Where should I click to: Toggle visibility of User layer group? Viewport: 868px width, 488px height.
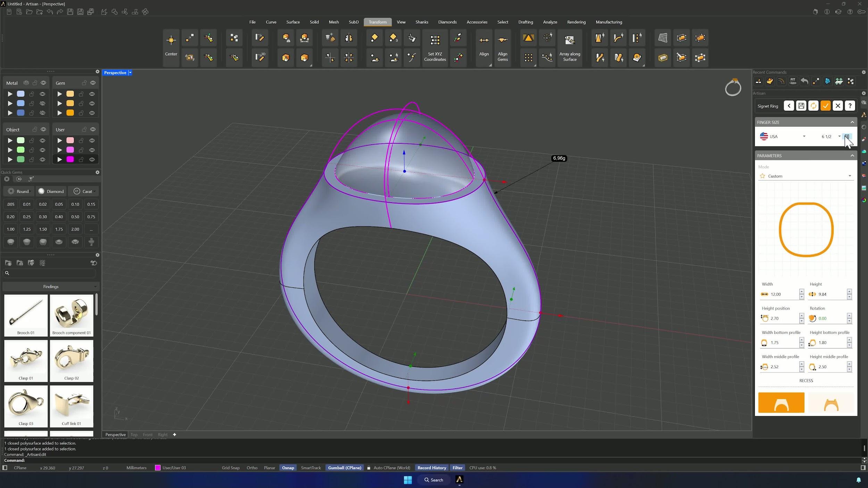click(93, 129)
